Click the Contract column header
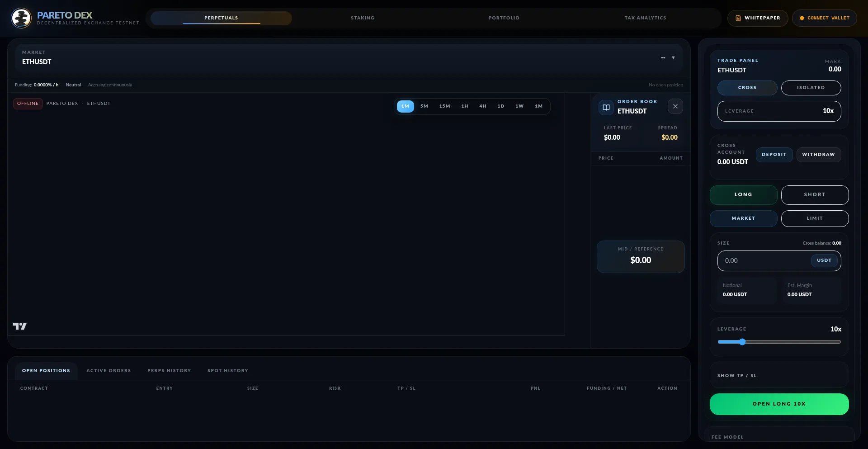This screenshot has width=868, height=449. pyautogui.click(x=34, y=388)
